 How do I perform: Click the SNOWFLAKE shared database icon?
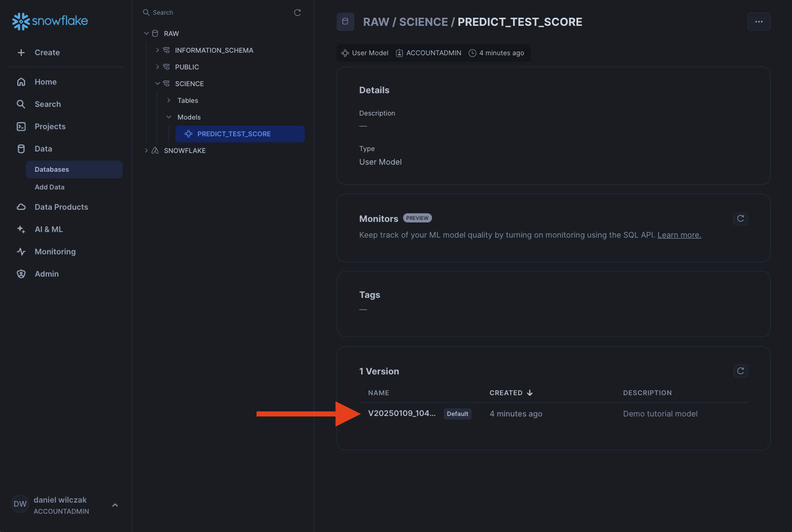point(155,150)
